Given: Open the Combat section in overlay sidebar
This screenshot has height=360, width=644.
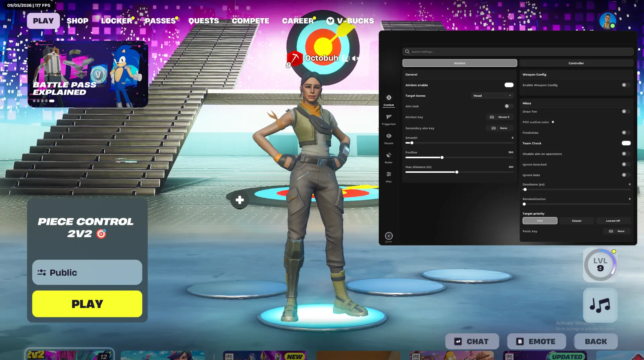Looking at the screenshot, I should coord(389,100).
